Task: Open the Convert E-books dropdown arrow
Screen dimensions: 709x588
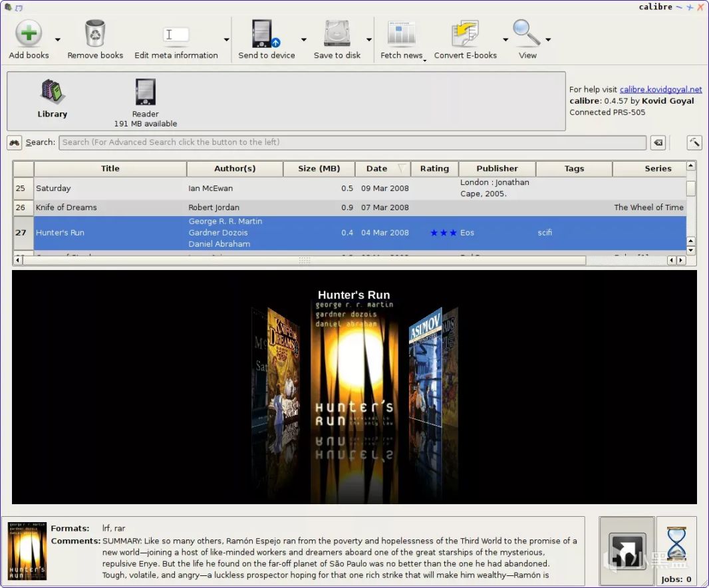Action: click(505, 40)
